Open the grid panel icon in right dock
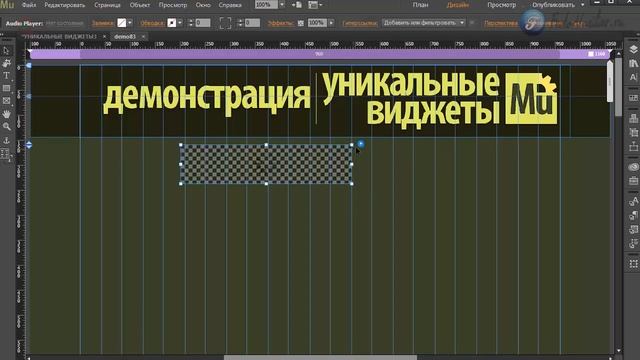Image resolution: width=640 pixels, height=360 pixels. coord(633,98)
